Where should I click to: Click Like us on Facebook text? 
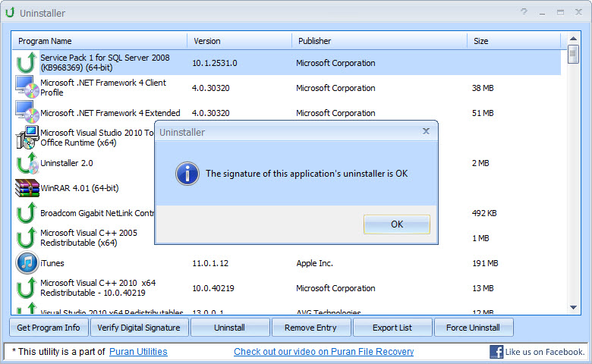click(545, 352)
